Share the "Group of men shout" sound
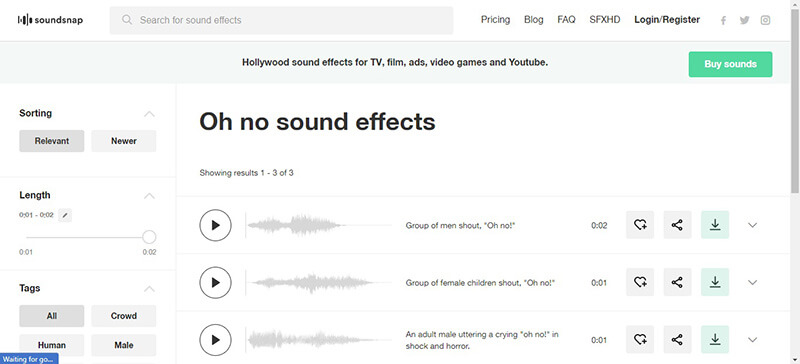Image resolution: width=800 pixels, height=364 pixels. pyautogui.click(x=677, y=225)
